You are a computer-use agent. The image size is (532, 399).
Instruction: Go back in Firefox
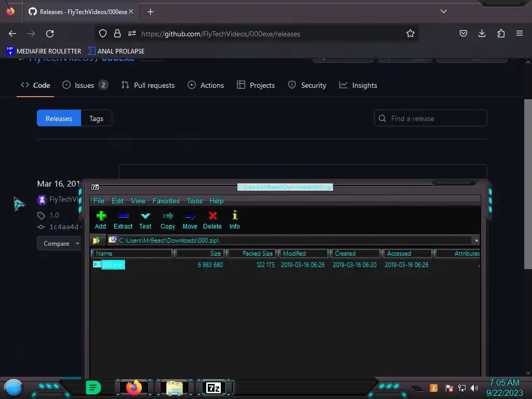12,34
